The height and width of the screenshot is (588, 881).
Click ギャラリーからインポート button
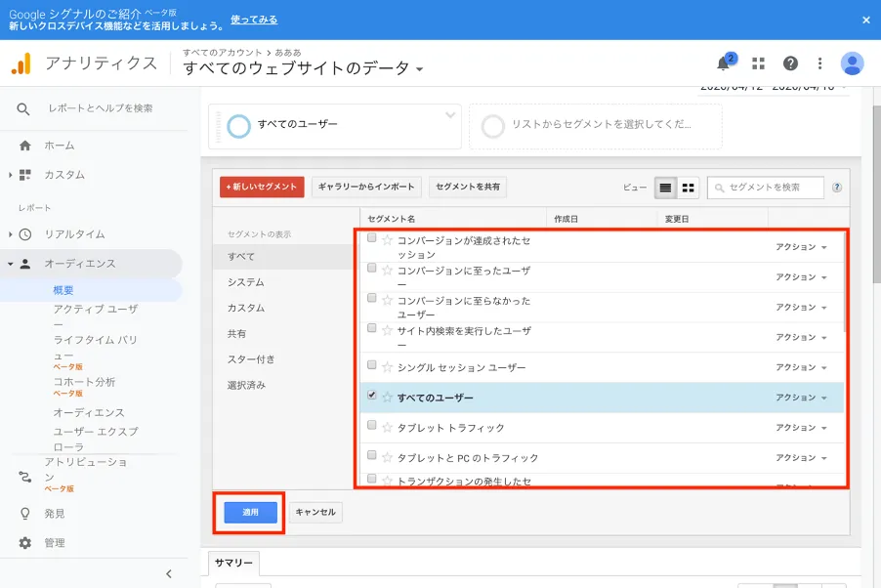coord(366,187)
